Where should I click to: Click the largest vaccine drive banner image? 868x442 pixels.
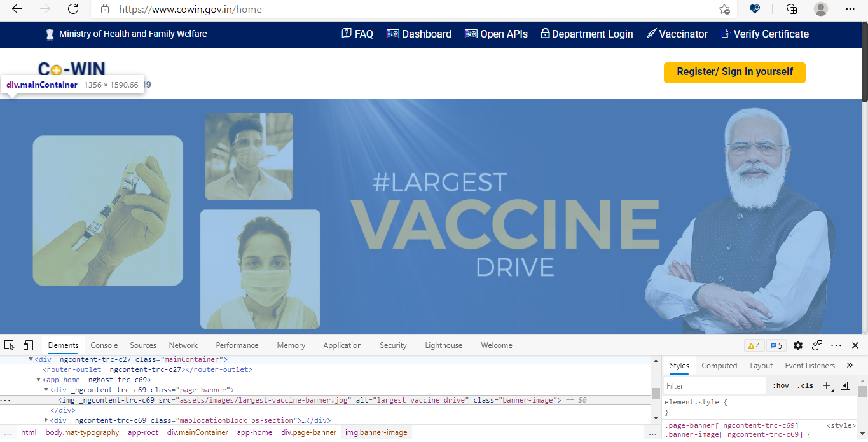pyautogui.click(x=431, y=216)
